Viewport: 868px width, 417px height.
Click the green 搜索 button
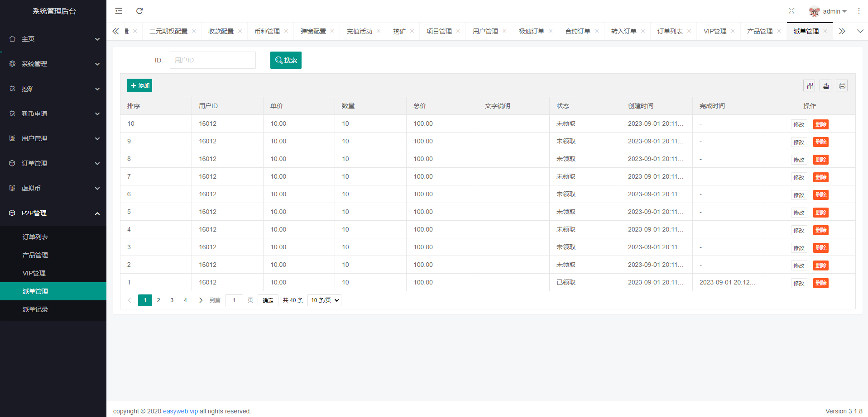point(286,60)
